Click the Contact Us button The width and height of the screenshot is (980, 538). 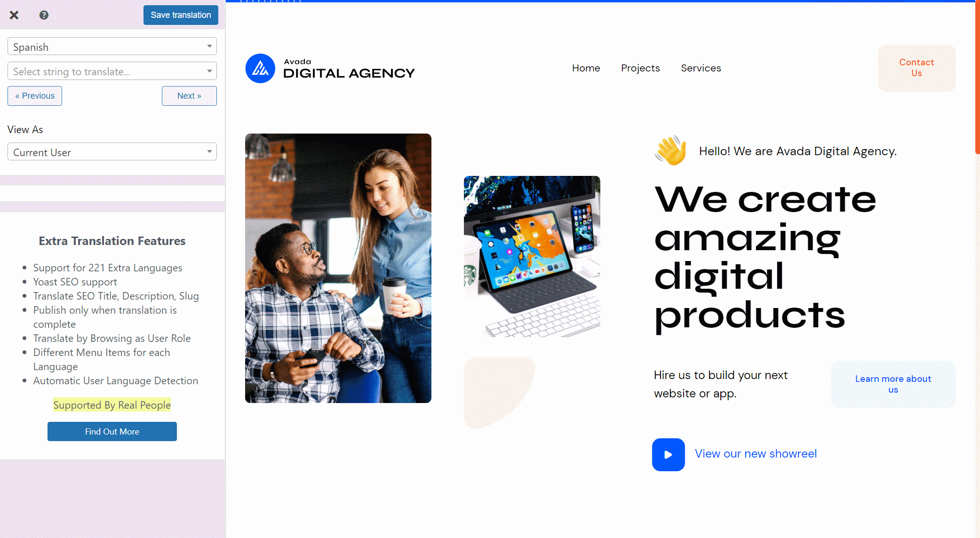point(916,68)
